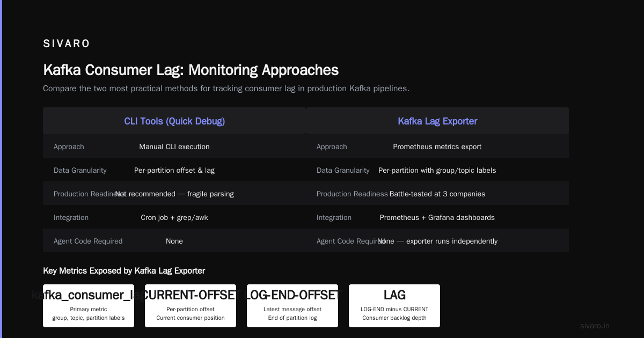
Task: Click 'Prometheus + Grafana dashboards' cell
Action: click(x=437, y=218)
